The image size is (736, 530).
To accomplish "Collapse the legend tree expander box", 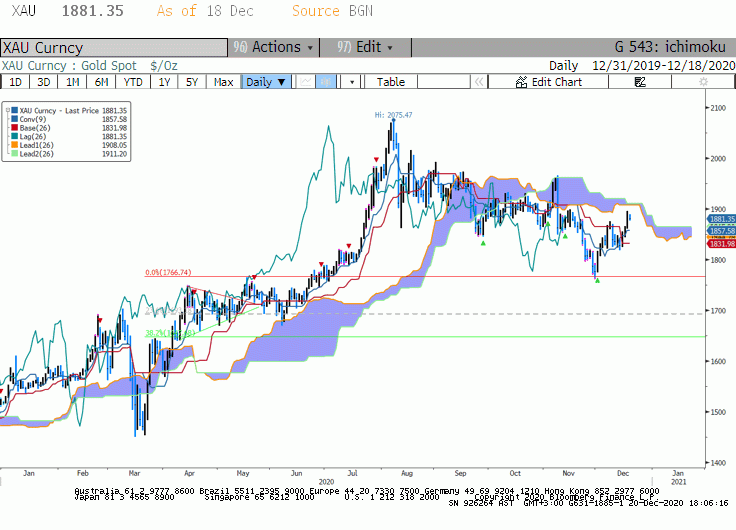I will pyautogui.click(x=8, y=110).
